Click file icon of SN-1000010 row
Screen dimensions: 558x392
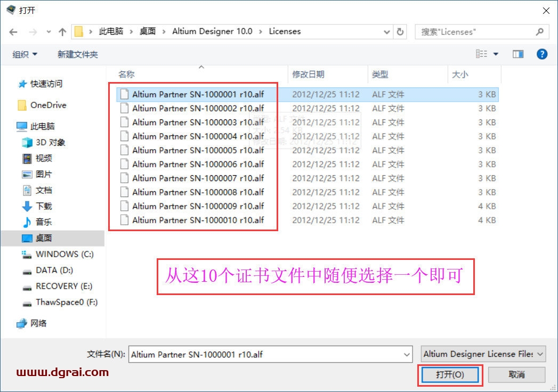point(124,220)
